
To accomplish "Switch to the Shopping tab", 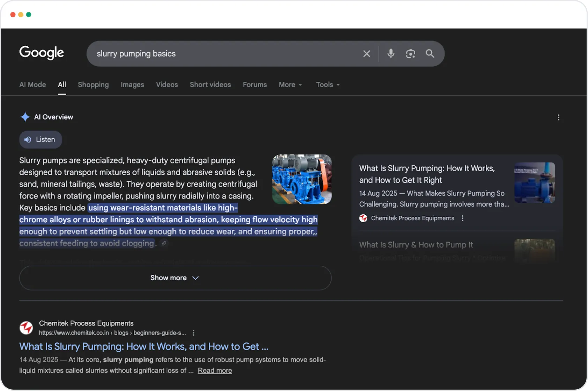I will point(93,85).
